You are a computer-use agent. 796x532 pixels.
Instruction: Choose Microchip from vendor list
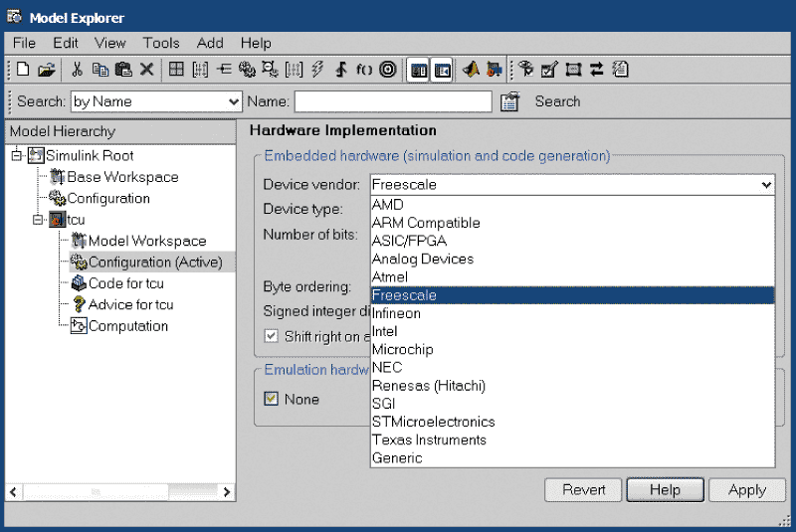click(x=572, y=349)
